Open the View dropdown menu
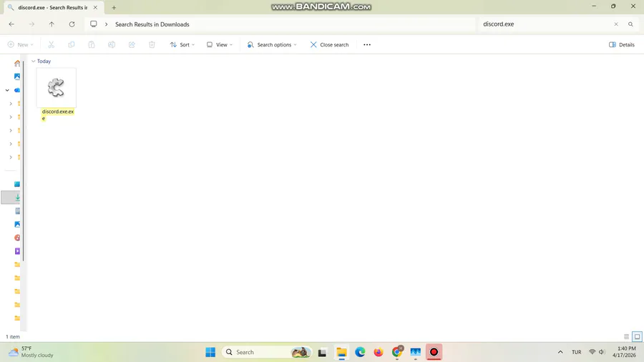Viewport: 644px width, 362px height. coord(220,45)
